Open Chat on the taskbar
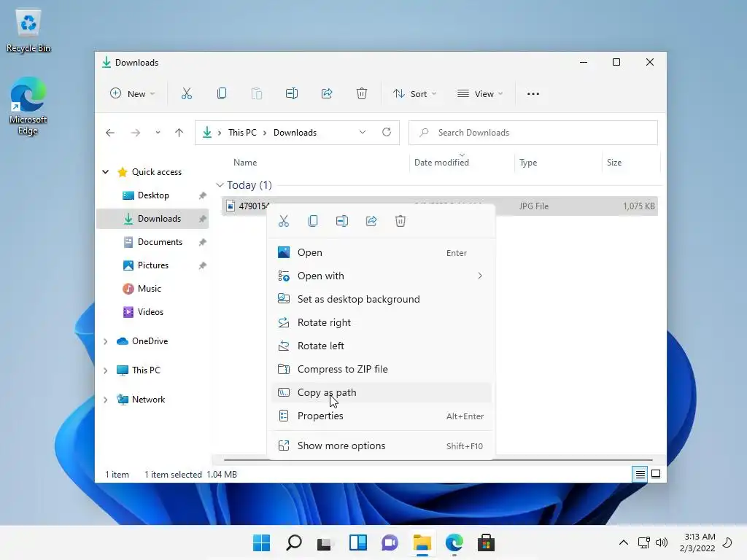The image size is (747, 560). pyautogui.click(x=390, y=542)
